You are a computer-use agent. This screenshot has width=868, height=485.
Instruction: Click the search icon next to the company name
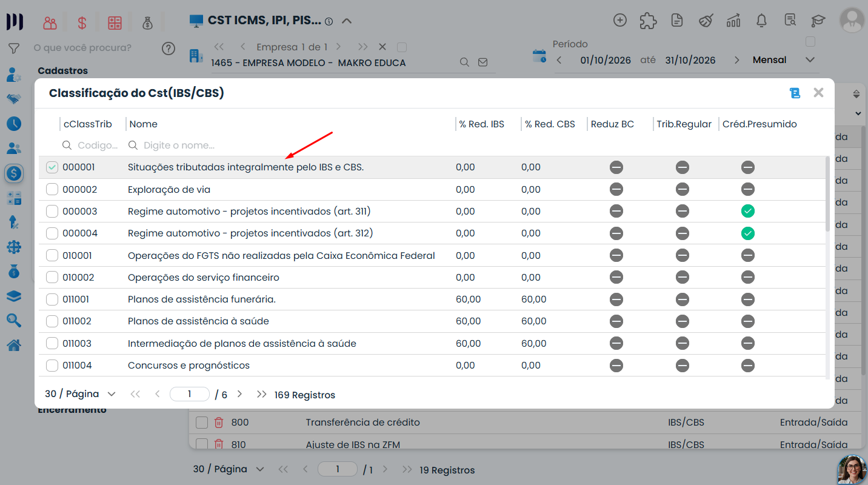(464, 62)
